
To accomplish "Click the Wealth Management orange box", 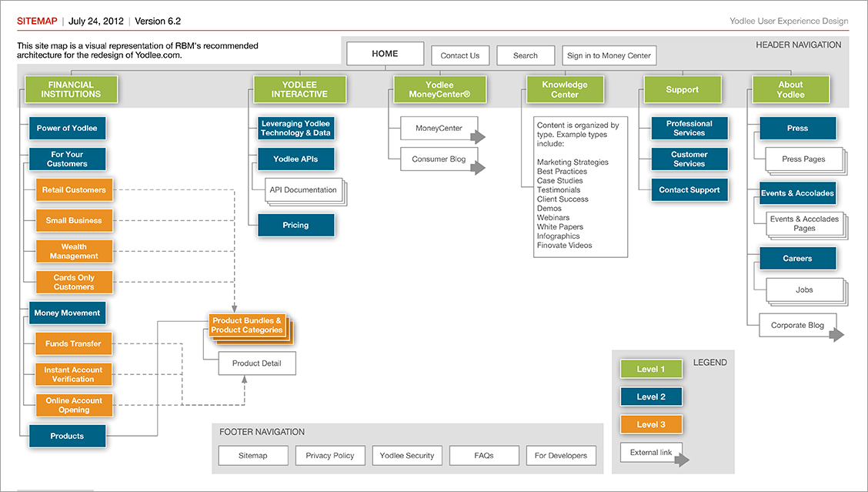I will 74,251.
